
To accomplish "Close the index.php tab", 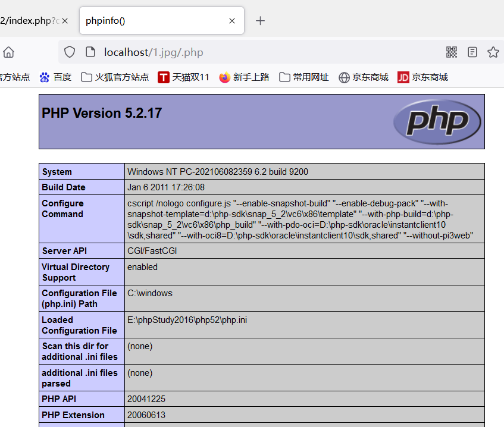I will pos(65,21).
